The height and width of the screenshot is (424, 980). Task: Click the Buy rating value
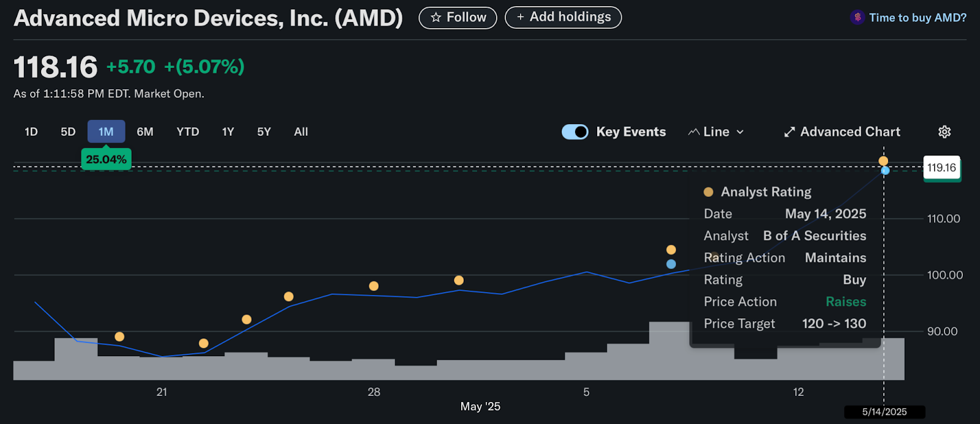[854, 280]
